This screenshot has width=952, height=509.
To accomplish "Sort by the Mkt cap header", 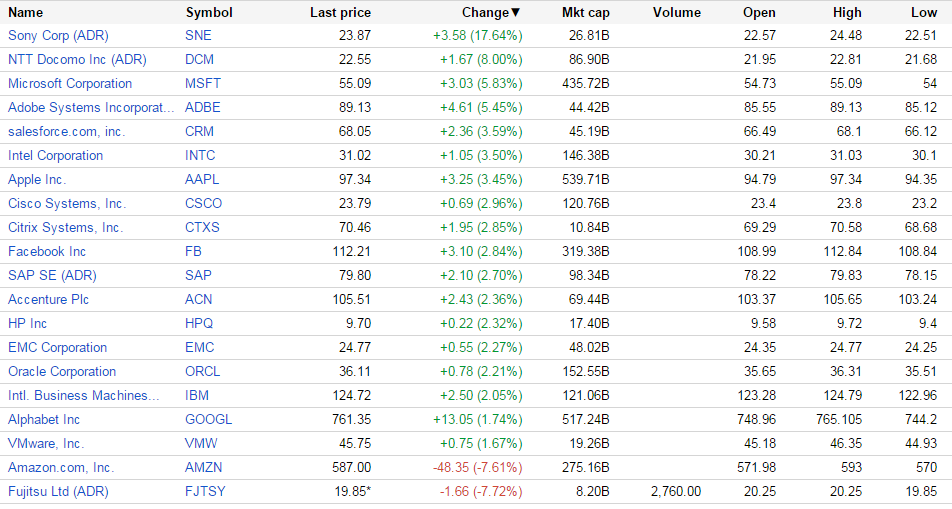I will click(x=586, y=13).
